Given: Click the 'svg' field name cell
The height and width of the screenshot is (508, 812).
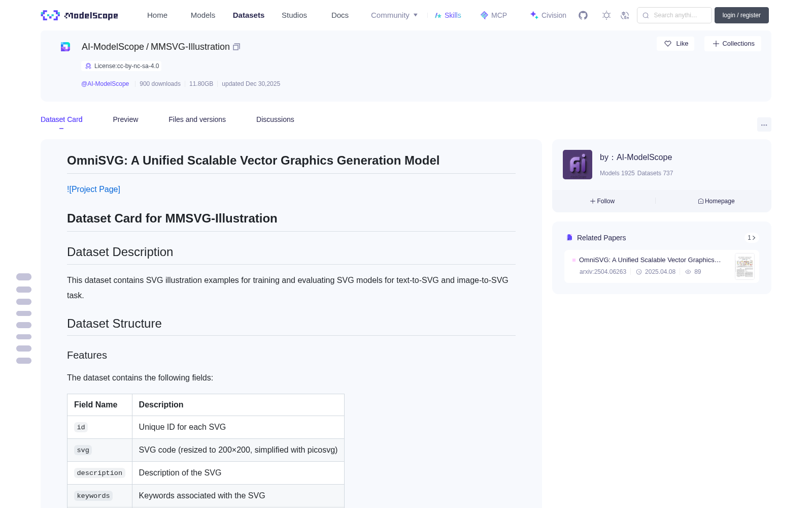Looking at the screenshot, I should click(x=99, y=450).
